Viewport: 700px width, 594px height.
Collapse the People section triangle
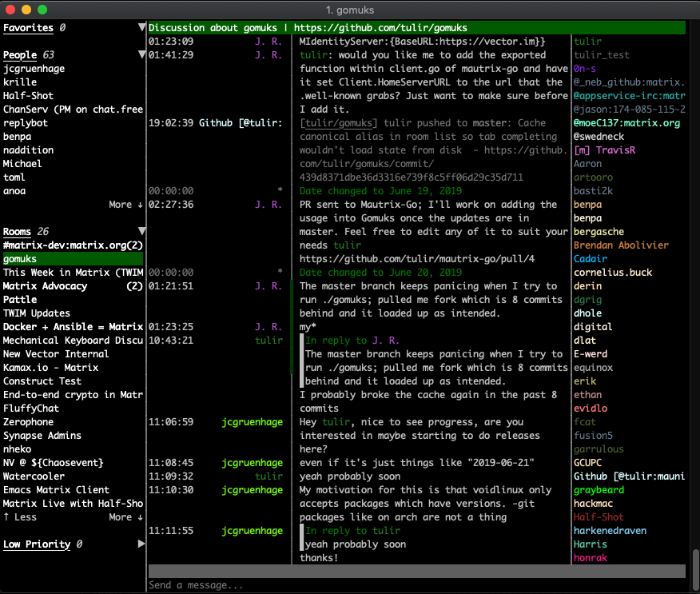tap(141, 55)
